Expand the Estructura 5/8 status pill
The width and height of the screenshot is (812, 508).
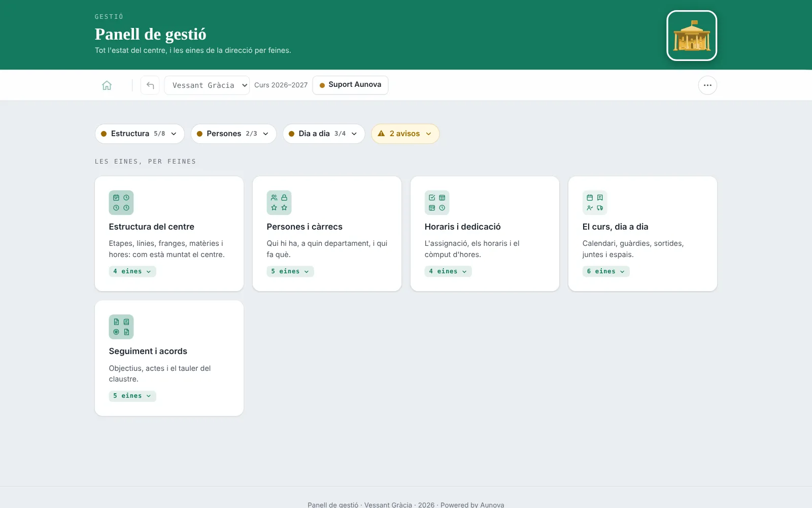[140, 134]
